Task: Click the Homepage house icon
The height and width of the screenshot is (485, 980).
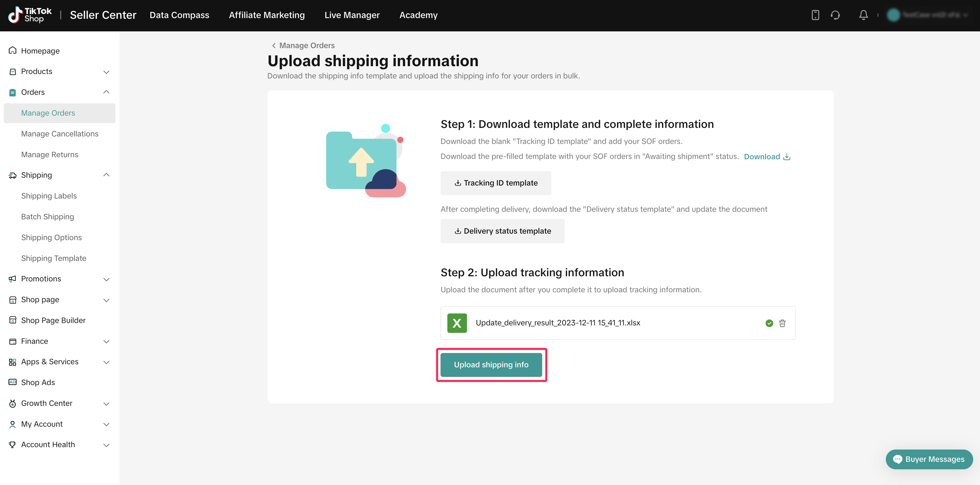Action: 13,50
